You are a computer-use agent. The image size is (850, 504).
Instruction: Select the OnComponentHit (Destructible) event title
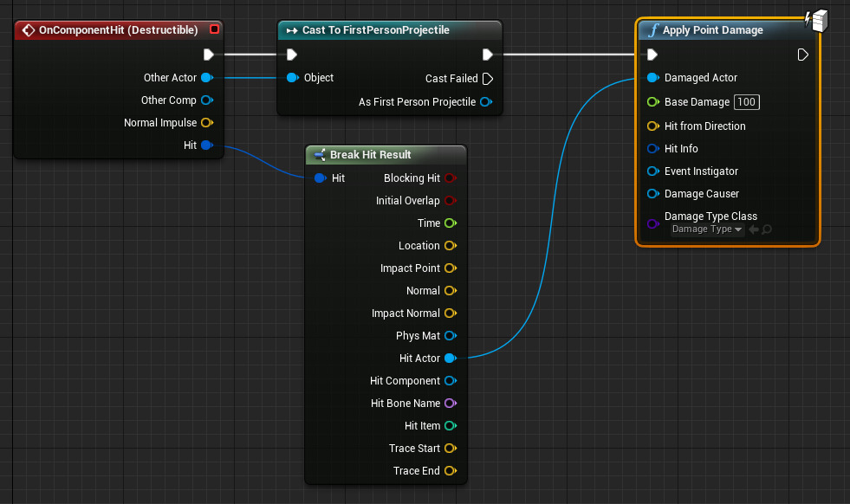click(x=119, y=30)
